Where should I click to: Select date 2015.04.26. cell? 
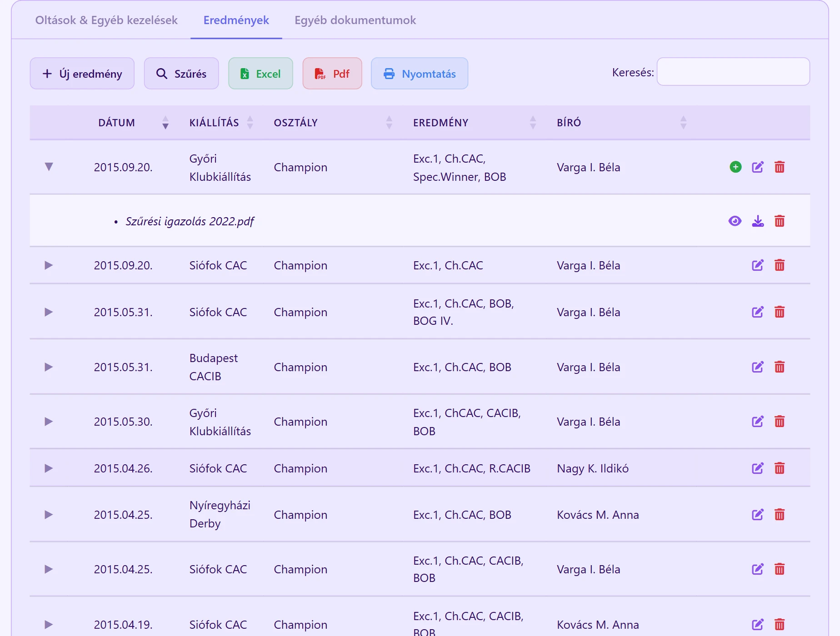click(123, 468)
